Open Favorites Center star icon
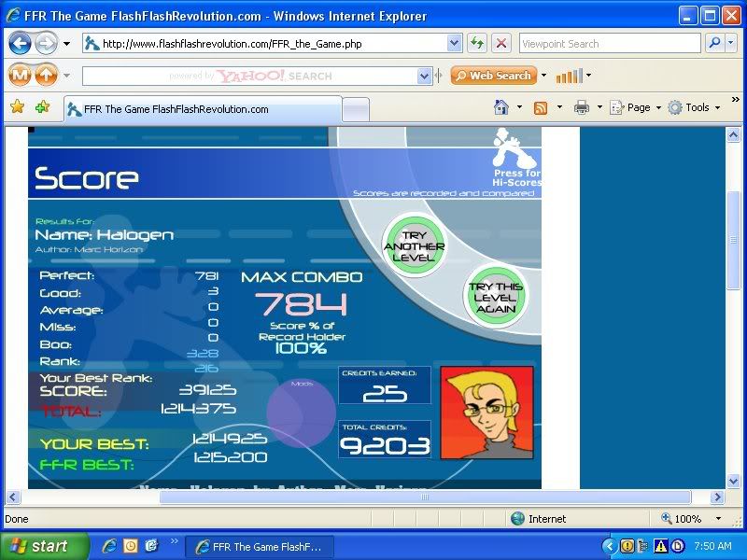 point(17,107)
